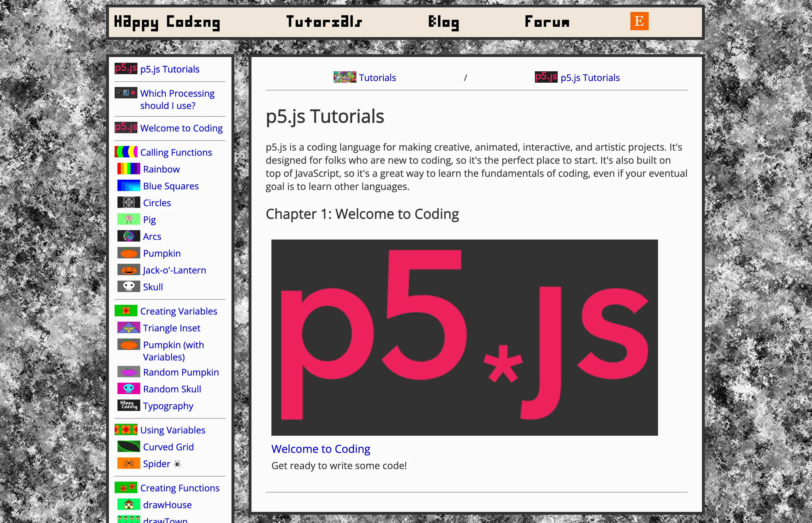
Task: Select the triangle icon next to Triangle Inset
Action: 128,327
